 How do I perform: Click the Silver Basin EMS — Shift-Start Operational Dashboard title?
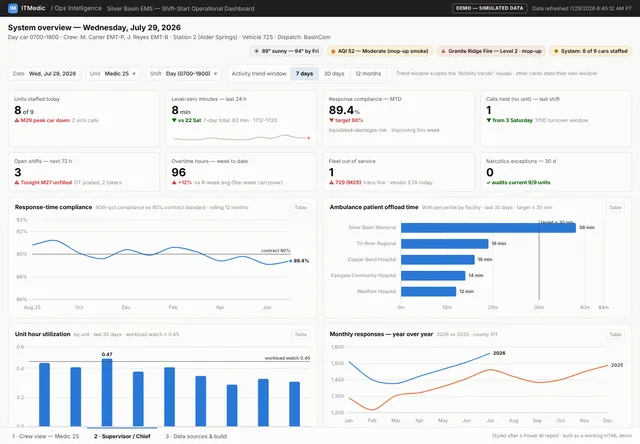pos(180,8)
